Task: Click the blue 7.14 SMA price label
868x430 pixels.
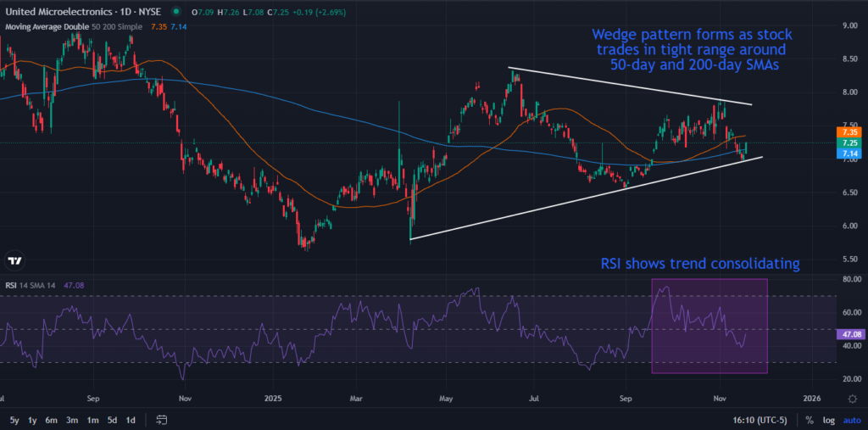Action: pos(848,154)
